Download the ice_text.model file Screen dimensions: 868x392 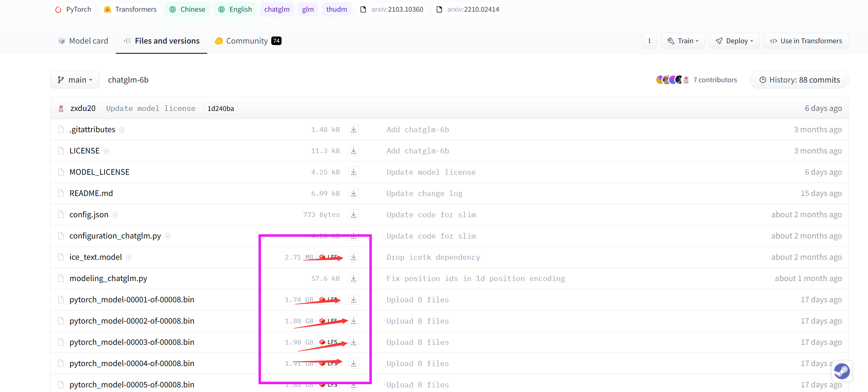[353, 257]
